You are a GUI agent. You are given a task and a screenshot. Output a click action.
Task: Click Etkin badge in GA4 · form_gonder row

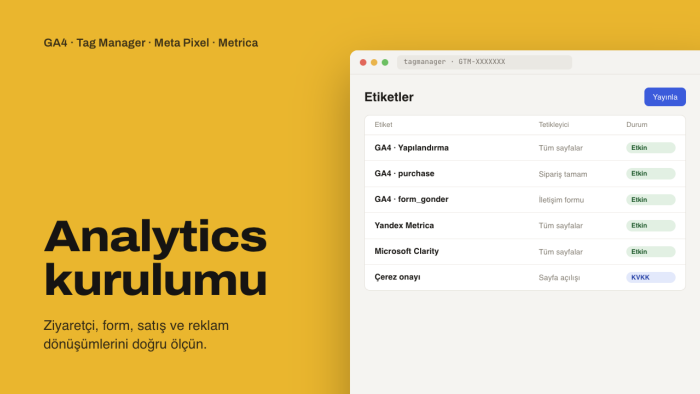(650, 199)
